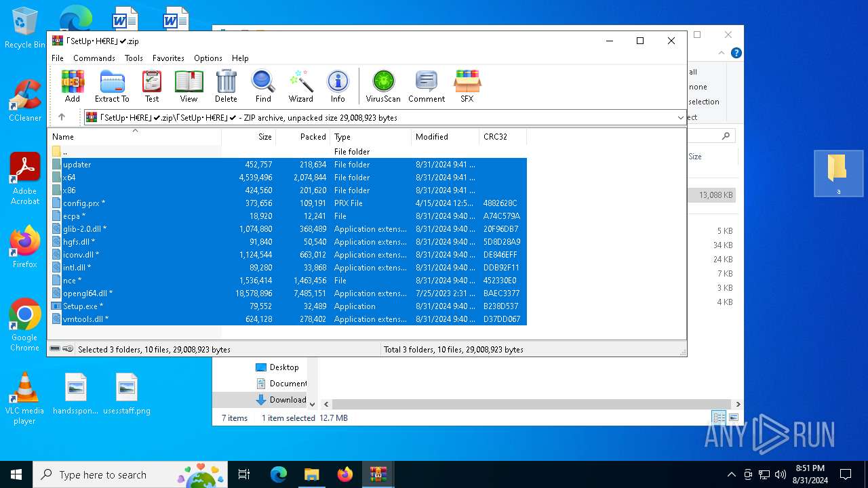Select opengl64.dll file row
Screen dimensions: 868x488
288,293
